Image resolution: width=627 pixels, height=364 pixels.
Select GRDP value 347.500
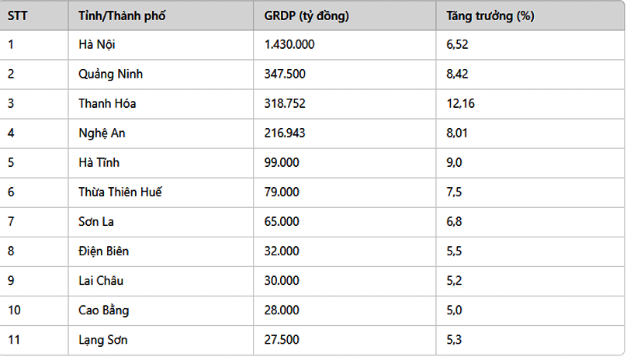tap(345, 75)
